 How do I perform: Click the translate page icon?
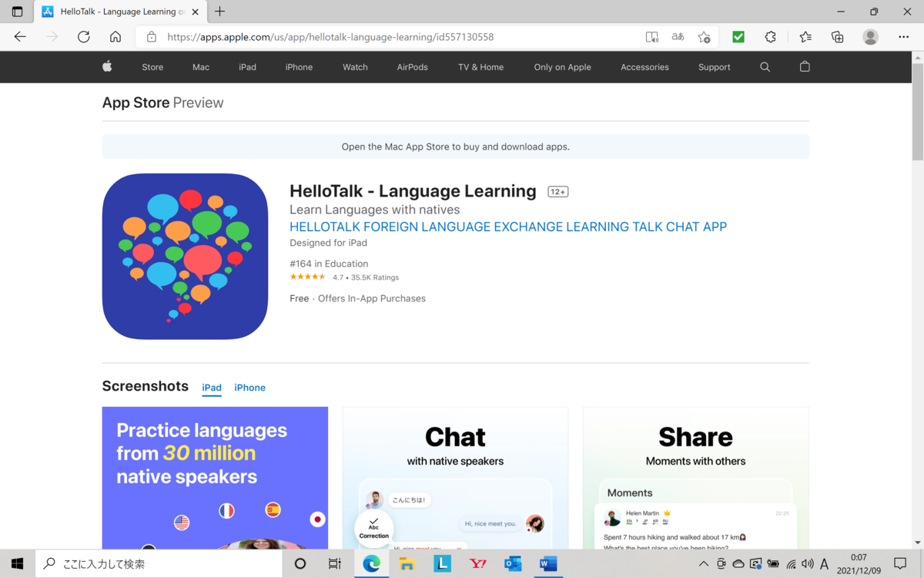[x=678, y=37]
